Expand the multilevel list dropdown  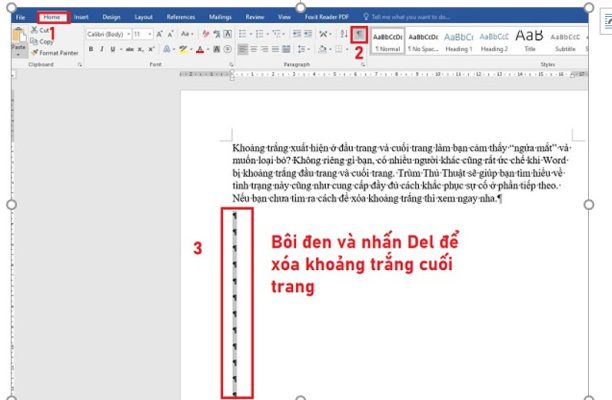[x=285, y=34]
